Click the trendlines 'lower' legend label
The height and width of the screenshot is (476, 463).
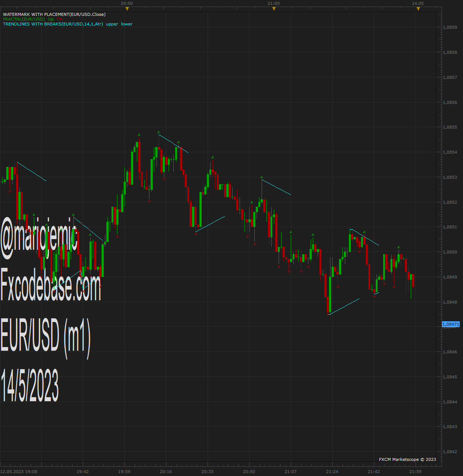(127, 24)
